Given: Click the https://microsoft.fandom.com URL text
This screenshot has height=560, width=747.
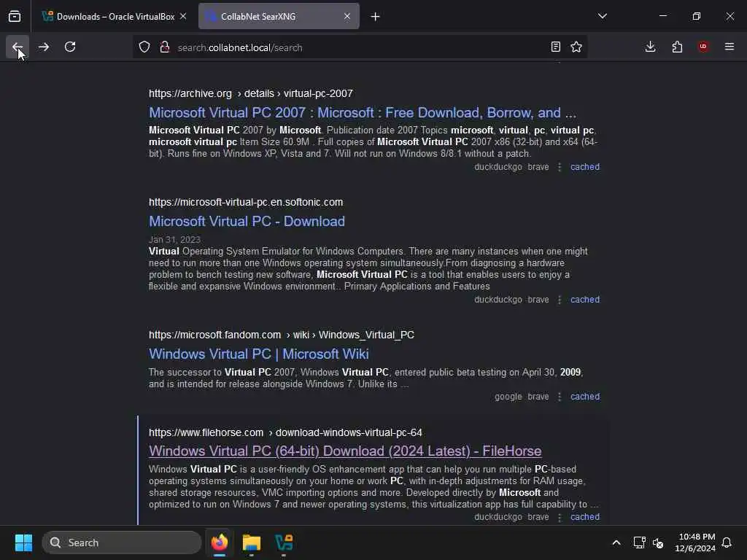Looking at the screenshot, I should tap(215, 335).
